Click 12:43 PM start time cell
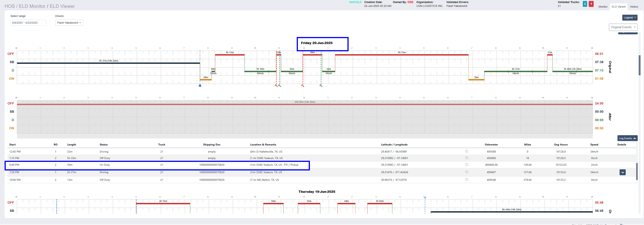Viewport: 644px width, 225px height. [x=15, y=152]
